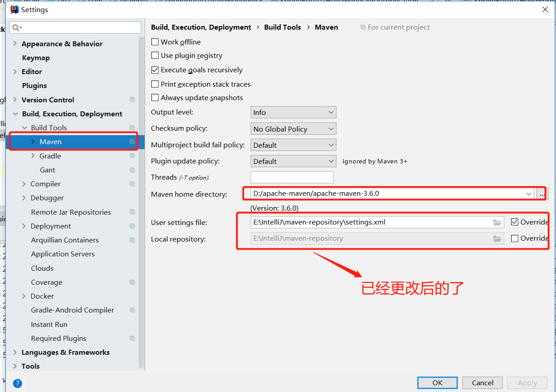This screenshot has height=392, width=556.
Task: Click browse button for Maven home directory
Action: click(543, 194)
